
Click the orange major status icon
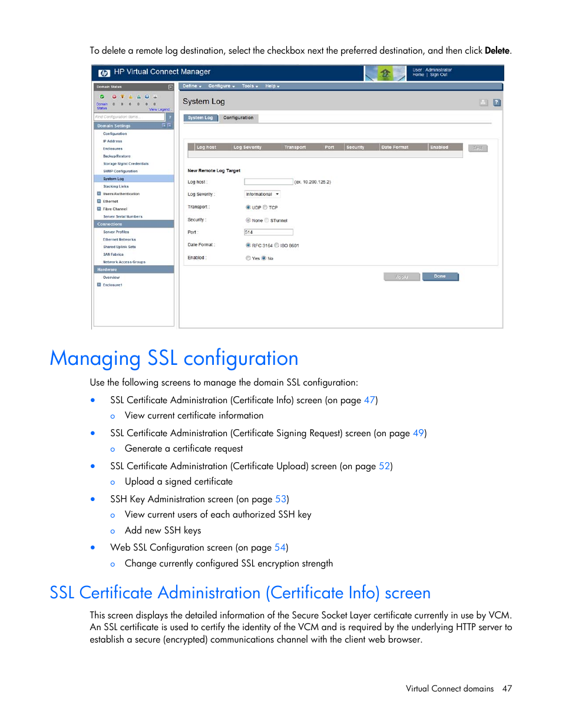tap(123, 97)
